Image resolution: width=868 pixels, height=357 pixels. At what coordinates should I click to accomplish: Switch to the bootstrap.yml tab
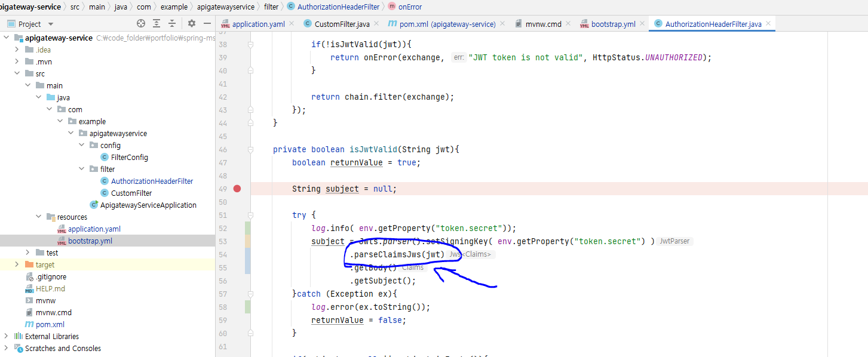[x=613, y=24]
